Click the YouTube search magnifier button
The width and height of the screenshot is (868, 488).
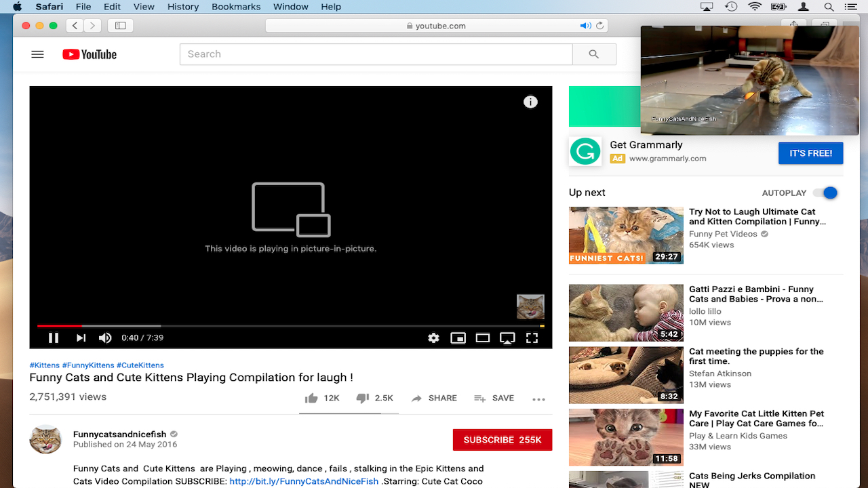pos(594,54)
